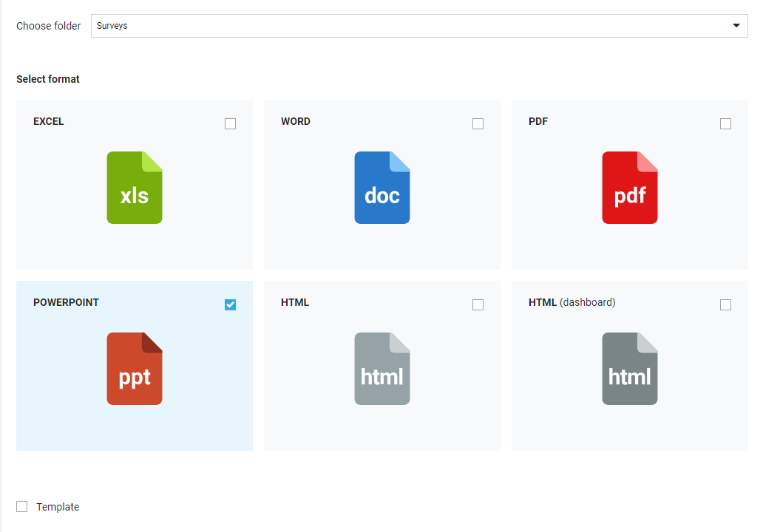The height and width of the screenshot is (532, 763).
Task: Check the PDF format checkbox
Action: coord(725,124)
